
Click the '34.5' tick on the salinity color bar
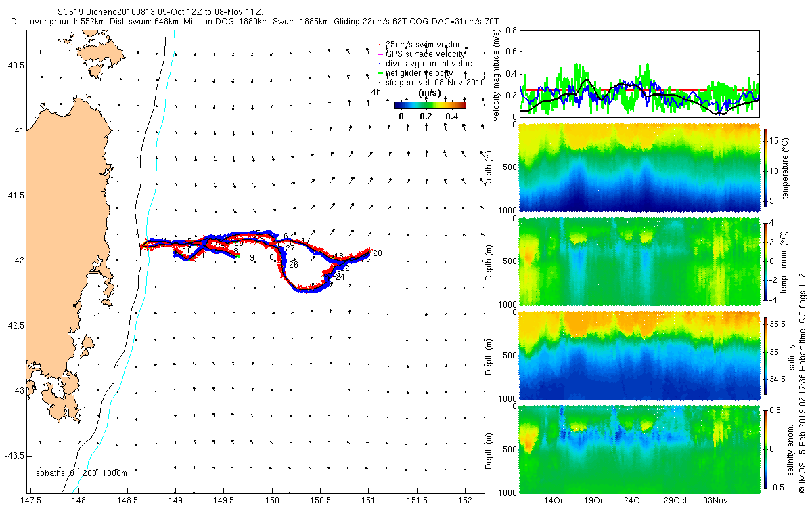(778, 380)
